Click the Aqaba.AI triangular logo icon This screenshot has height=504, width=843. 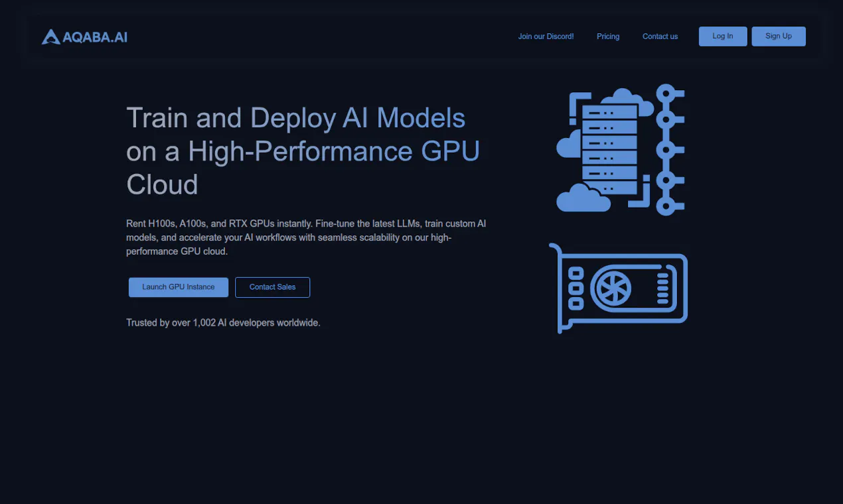pos(51,37)
